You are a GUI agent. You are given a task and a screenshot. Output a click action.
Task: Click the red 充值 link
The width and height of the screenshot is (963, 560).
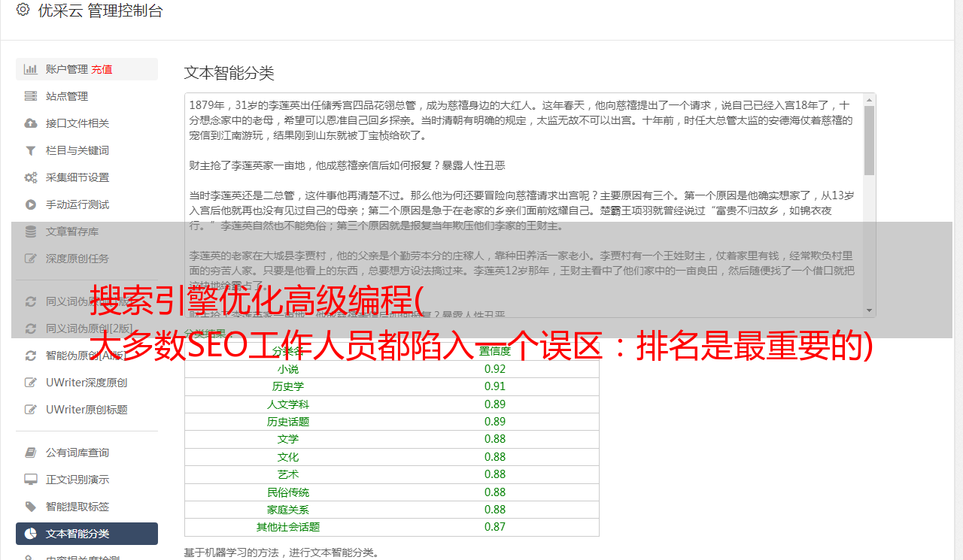[x=102, y=69]
